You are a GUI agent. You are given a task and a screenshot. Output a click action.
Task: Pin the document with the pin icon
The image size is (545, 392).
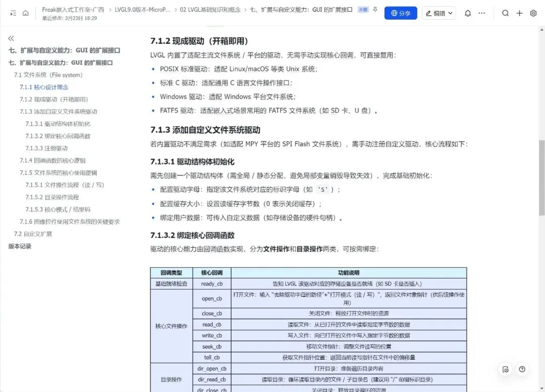[375, 10]
